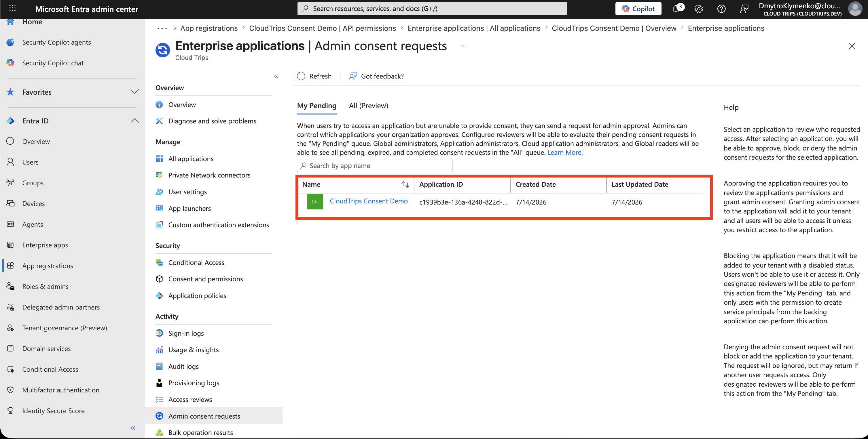This screenshot has height=439, width=868.
Task: Click Got feedback? in toolbar
Action: tap(376, 76)
